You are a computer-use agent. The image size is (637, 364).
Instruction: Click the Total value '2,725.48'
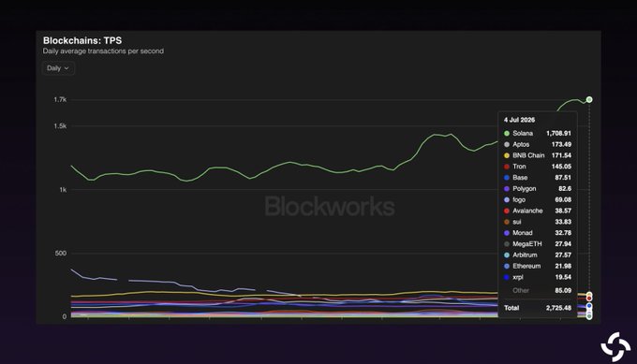click(558, 308)
